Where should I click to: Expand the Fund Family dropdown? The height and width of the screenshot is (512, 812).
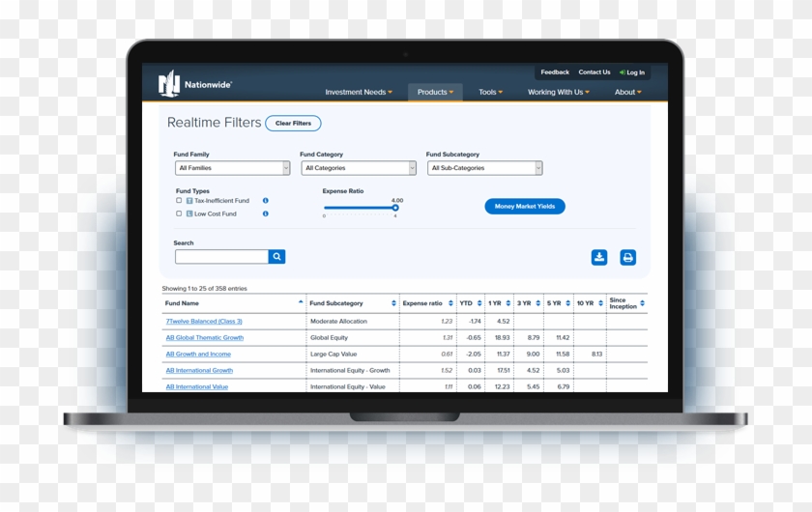point(232,168)
